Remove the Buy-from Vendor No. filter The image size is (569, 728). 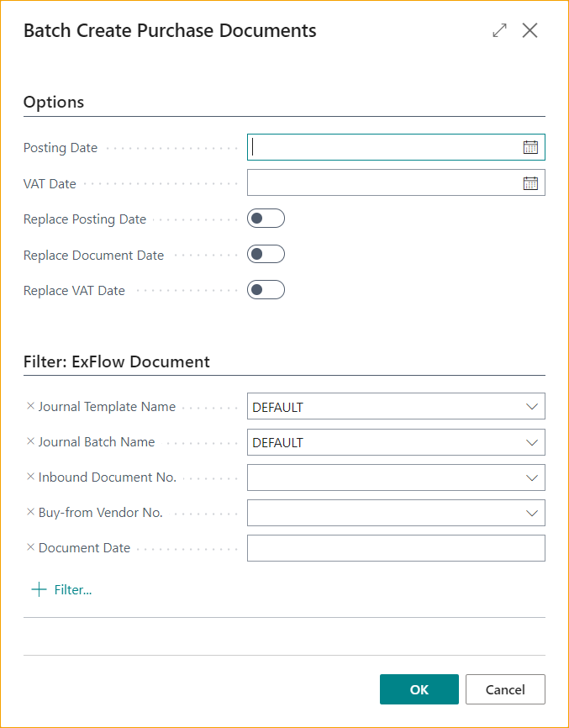(30, 512)
